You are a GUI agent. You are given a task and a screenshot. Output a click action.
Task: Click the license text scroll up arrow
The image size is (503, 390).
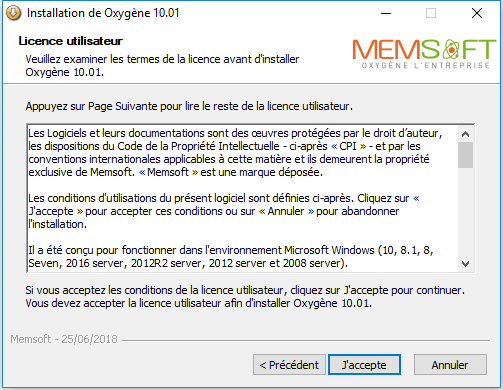465,134
